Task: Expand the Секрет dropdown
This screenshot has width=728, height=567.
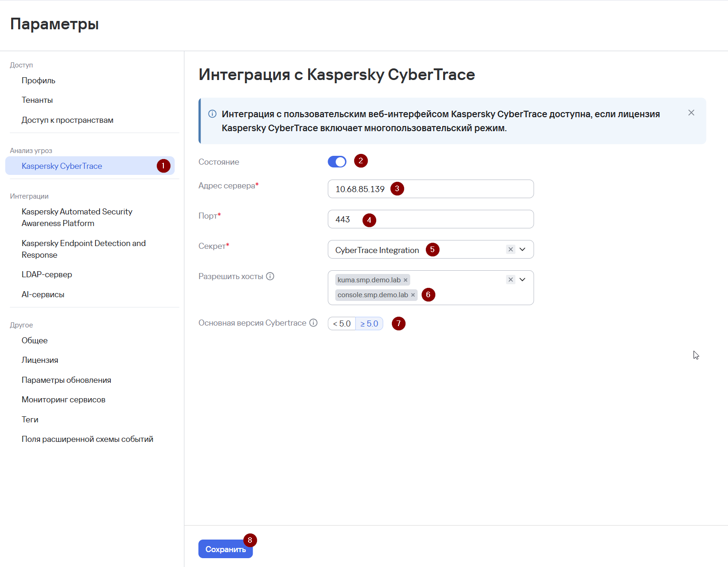Action: (x=523, y=249)
